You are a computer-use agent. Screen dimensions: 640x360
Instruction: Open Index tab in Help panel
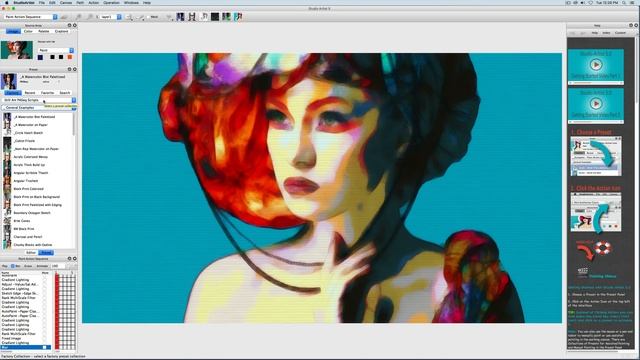tap(606, 33)
